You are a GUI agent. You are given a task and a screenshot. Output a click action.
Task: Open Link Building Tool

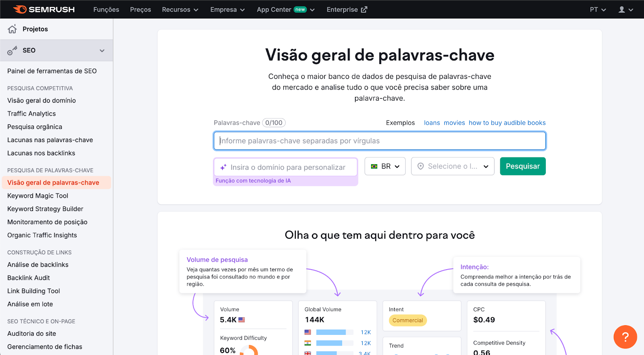[x=33, y=291]
